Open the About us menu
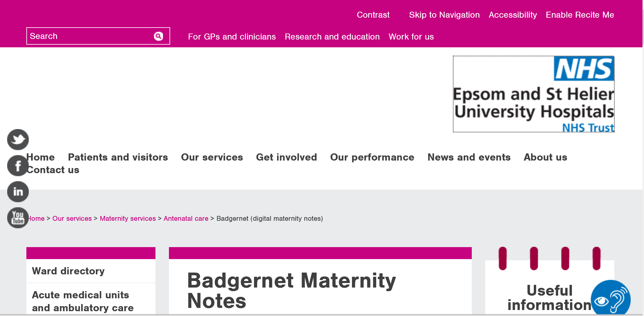 [x=545, y=157]
